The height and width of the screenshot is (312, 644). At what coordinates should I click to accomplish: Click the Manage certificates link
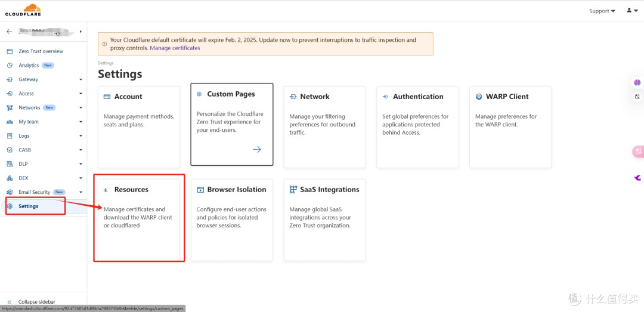(x=175, y=48)
